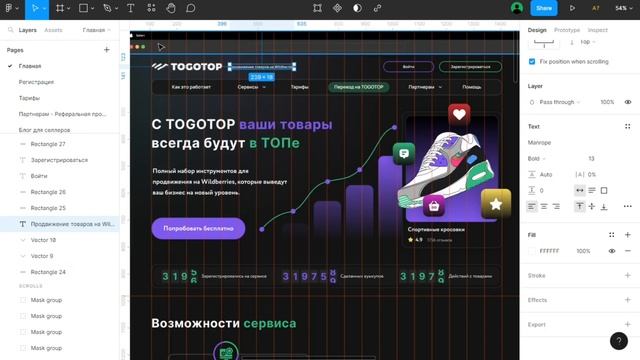Add a new page with plus
Screen dimensions: 640x360
[107, 50]
